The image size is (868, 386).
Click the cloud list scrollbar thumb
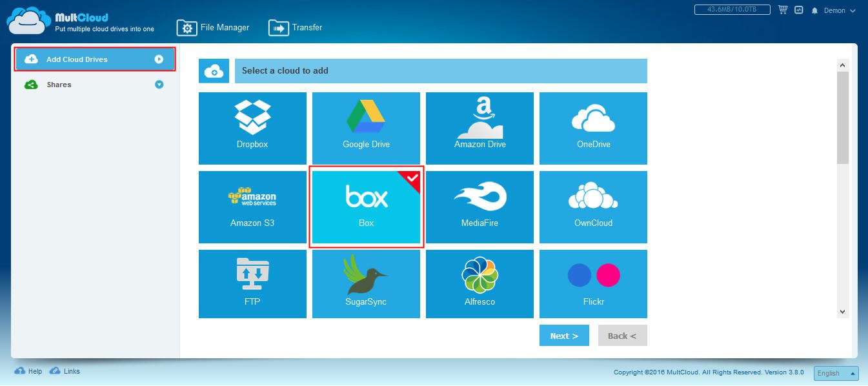pyautogui.click(x=843, y=118)
